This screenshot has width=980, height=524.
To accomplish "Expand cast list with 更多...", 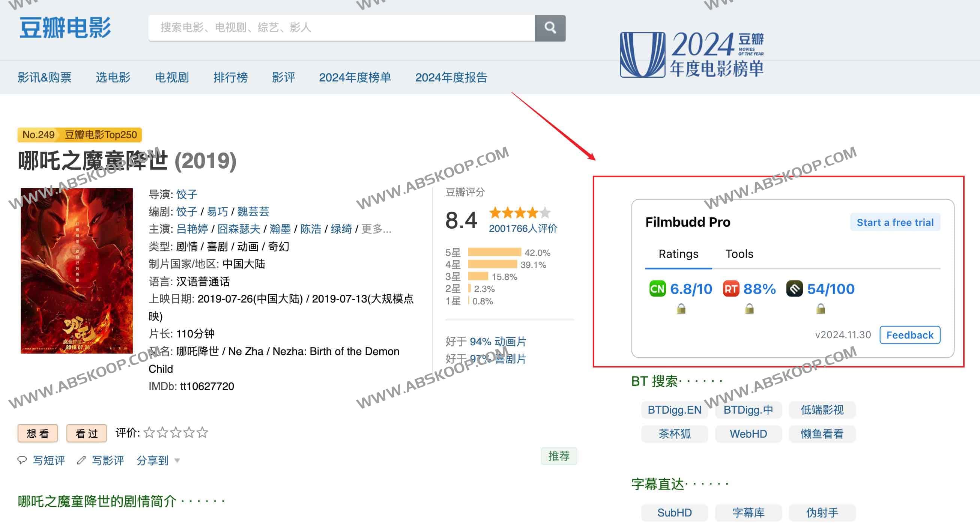I will 376,229.
